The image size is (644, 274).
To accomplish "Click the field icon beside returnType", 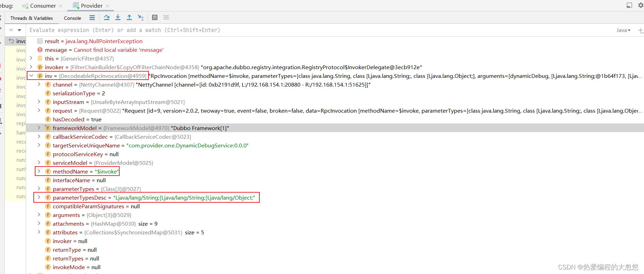I will pos(48,250).
